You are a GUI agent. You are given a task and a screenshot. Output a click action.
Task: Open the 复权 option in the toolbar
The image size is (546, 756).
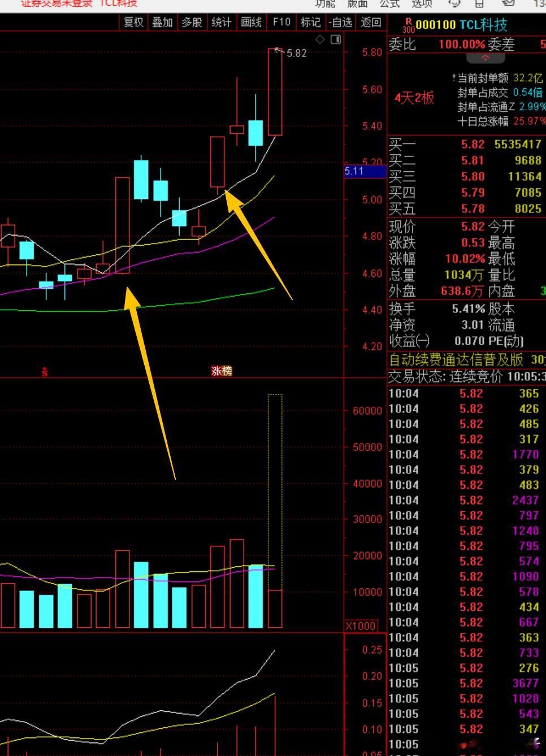(x=134, y=22)
